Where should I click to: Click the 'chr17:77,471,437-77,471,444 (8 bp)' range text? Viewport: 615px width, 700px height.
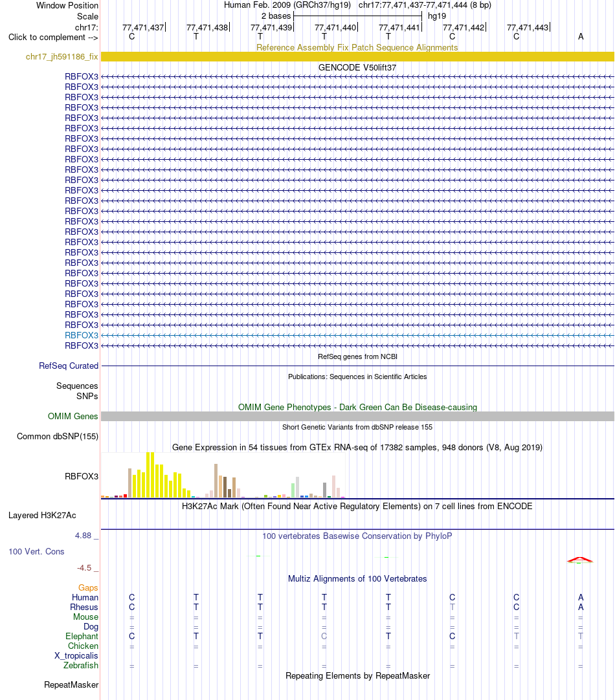(x=425, y=5)
